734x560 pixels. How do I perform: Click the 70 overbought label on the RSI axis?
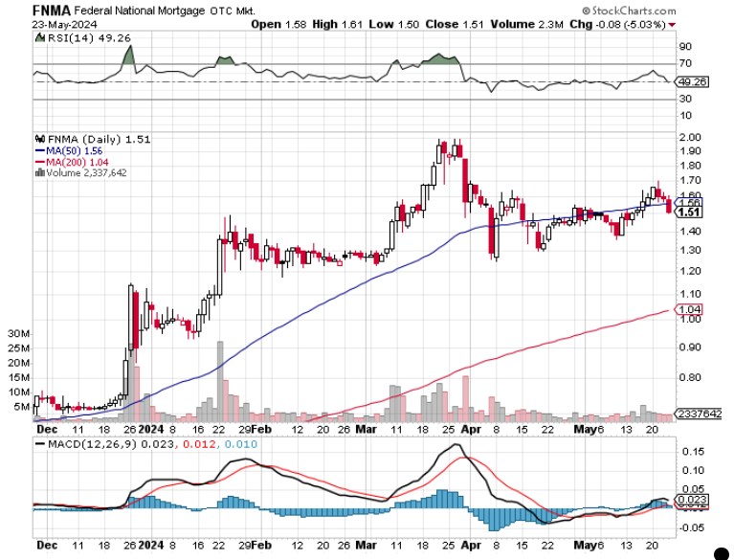click(685, 63)
